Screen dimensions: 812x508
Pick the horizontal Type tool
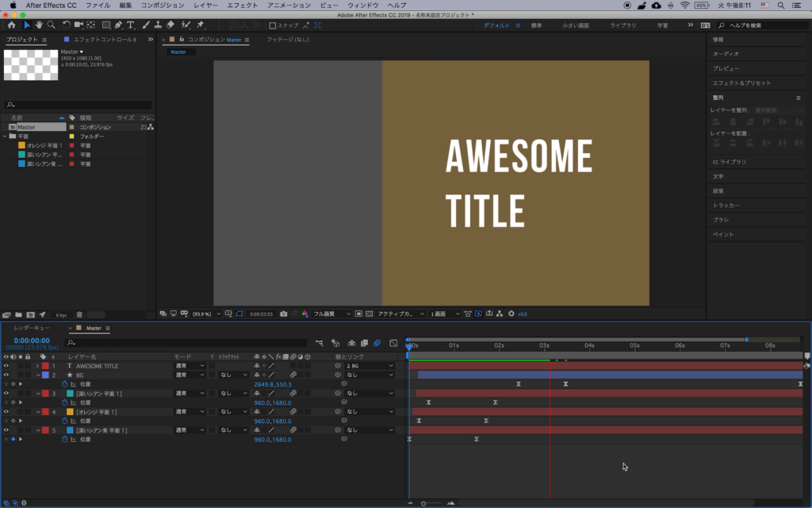point(131,25)
